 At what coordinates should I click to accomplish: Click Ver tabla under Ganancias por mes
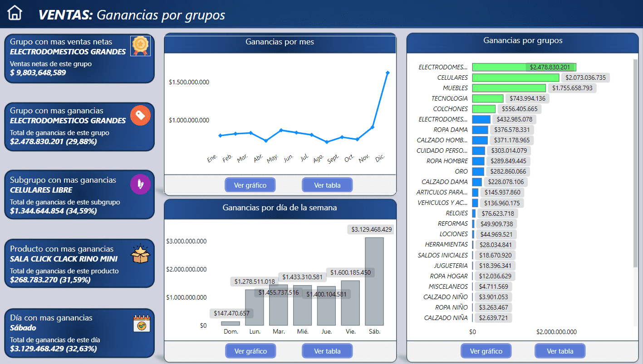point(327,185)
